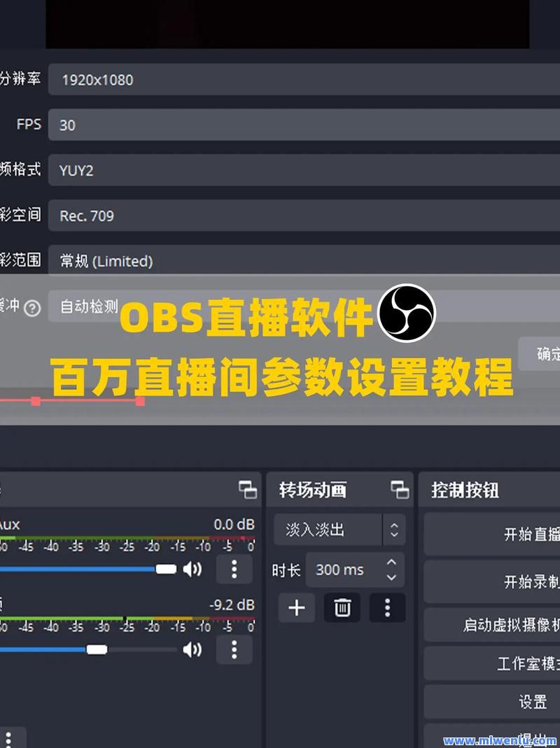Open options for the -9.2 dB audio track
The width and height of the screenshot is (560, 748).
[234, 649]
